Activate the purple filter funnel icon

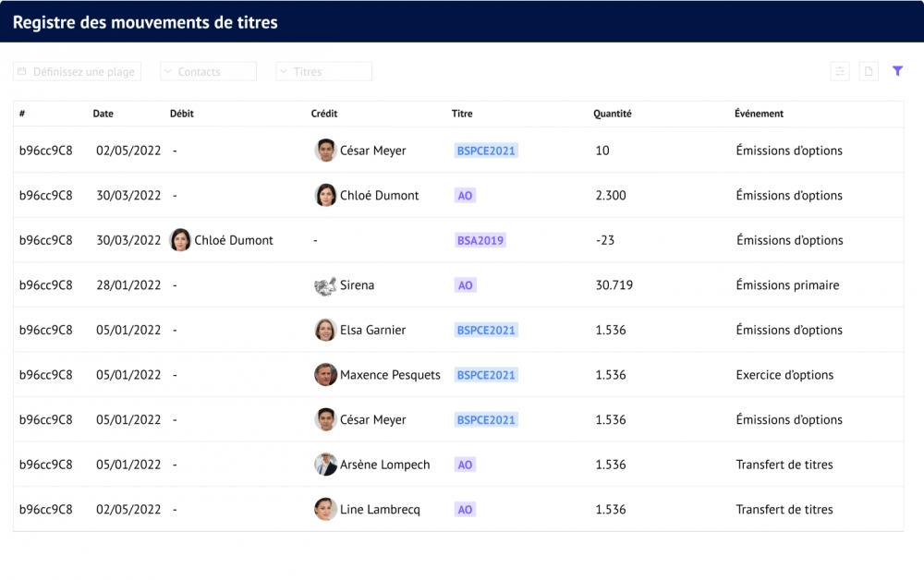(897, 70)
